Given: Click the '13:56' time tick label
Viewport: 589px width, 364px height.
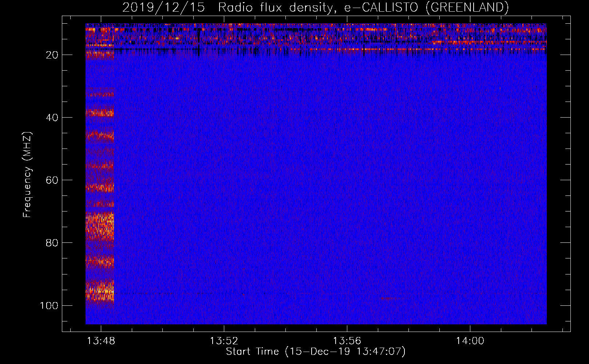Looking at the screenshot, I should [x=347, y=341].
